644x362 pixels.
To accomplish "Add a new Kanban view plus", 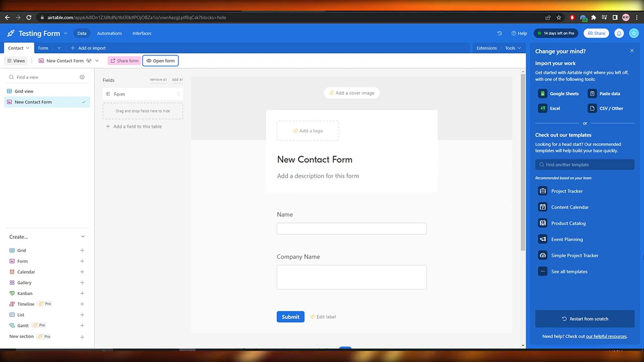I will [x=82, y=293].
